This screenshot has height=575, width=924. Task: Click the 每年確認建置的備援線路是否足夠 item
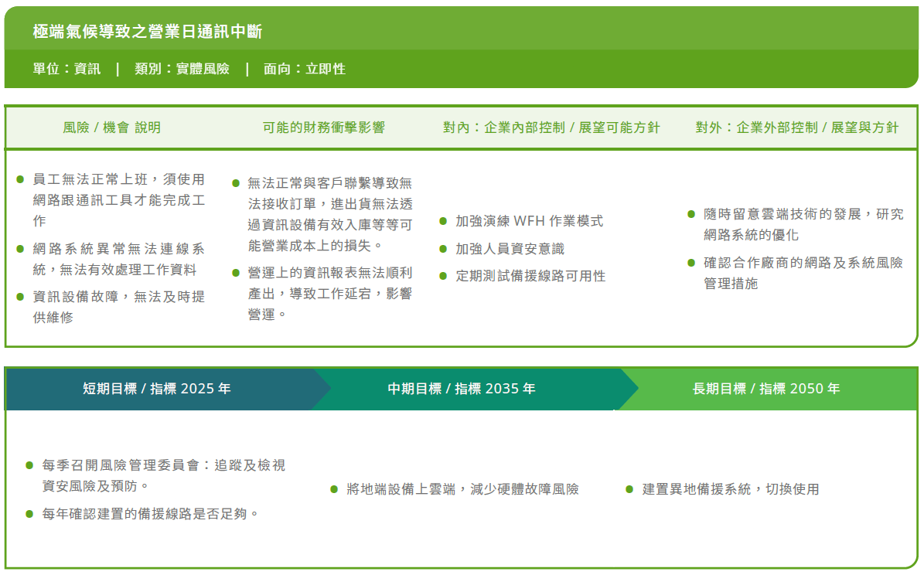[x=150, y=513]
